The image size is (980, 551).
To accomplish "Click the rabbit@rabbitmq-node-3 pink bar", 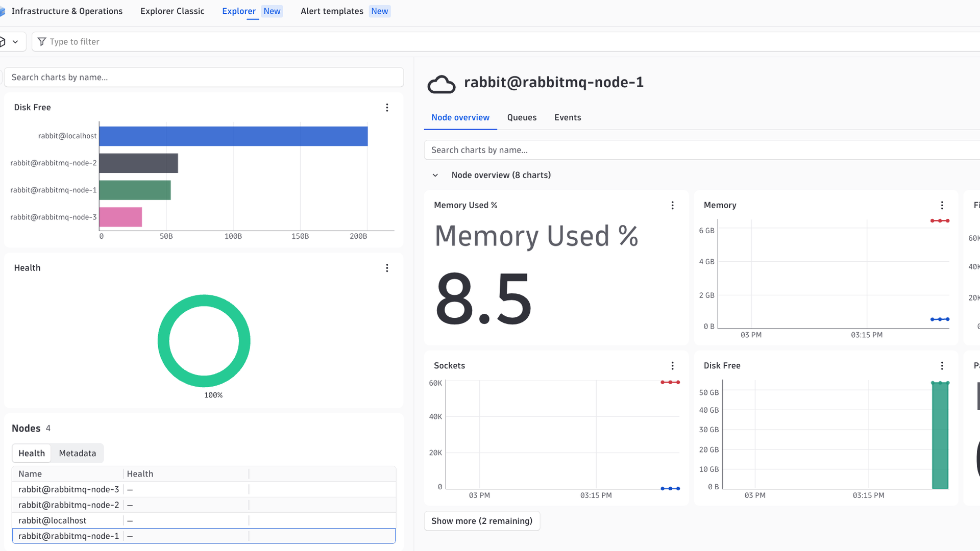I will coord(120,217).
